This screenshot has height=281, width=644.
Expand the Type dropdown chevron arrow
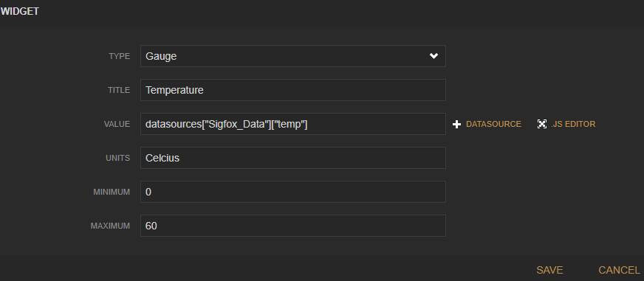(x=434, y=56)
